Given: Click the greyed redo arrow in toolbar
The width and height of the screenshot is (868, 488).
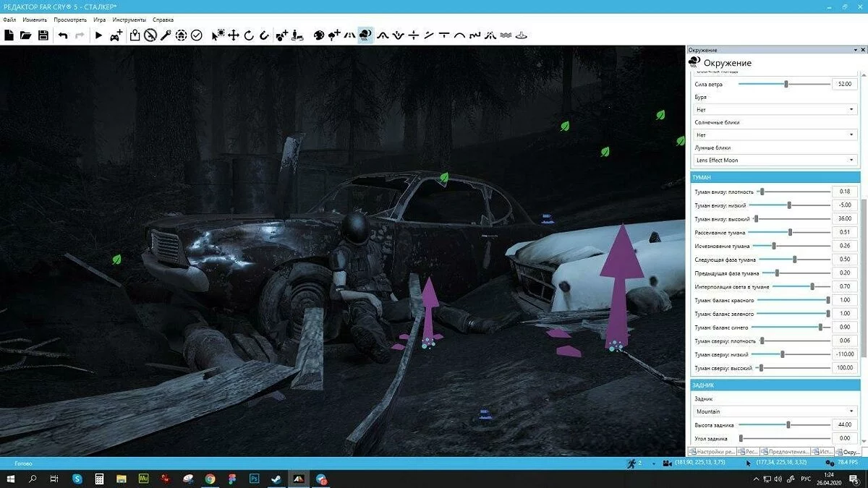Looking at the screenshot, I should [80, 35].
